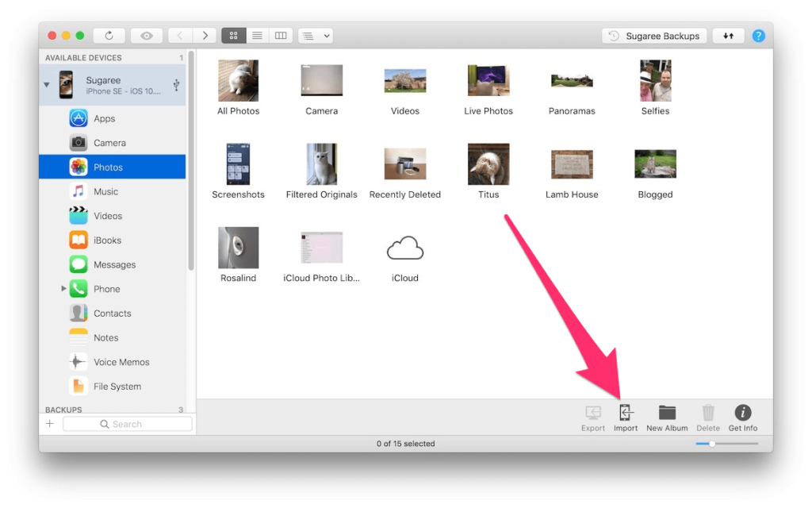Image resolution: width=812 pixels, height=508 pixels.
Task: Open Voice Memos in the sidebar
Action: coord(121,362)
